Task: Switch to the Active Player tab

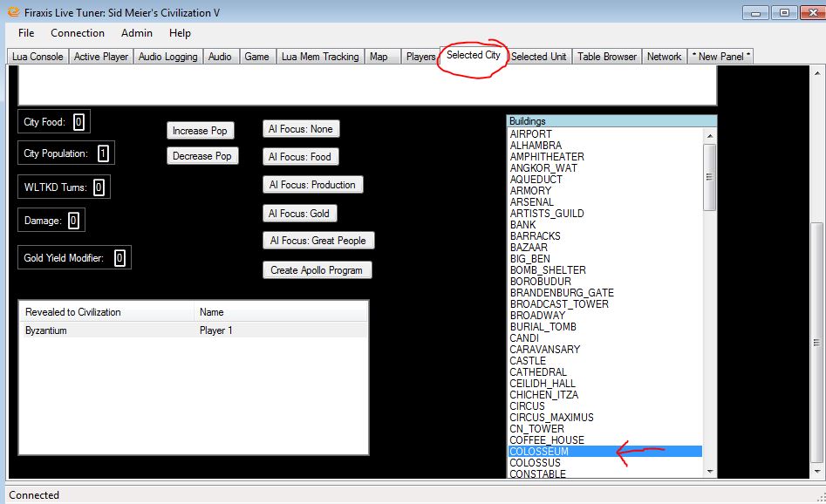Action: point(100,57)
